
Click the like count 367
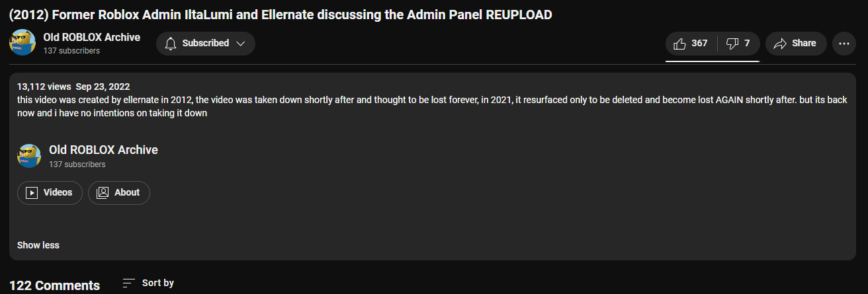click(699, 44)
